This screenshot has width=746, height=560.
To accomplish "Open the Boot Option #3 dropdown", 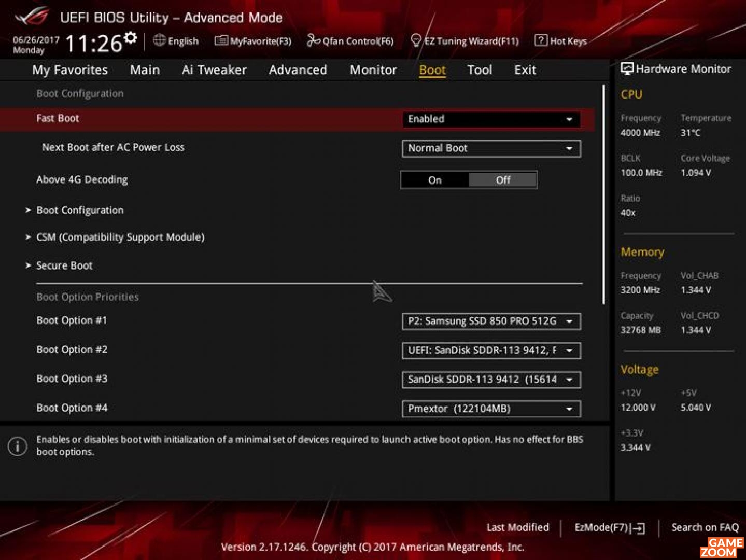I will pos(491,380).
